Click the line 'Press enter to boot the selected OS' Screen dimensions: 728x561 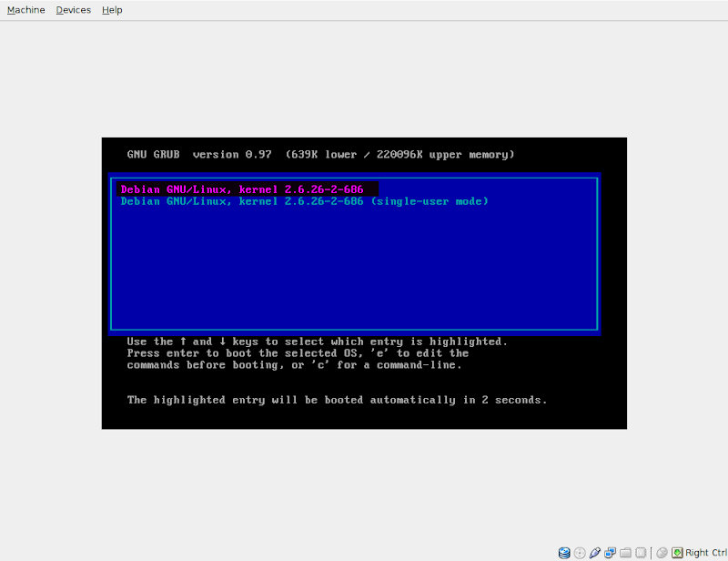(x=298, y=353)
